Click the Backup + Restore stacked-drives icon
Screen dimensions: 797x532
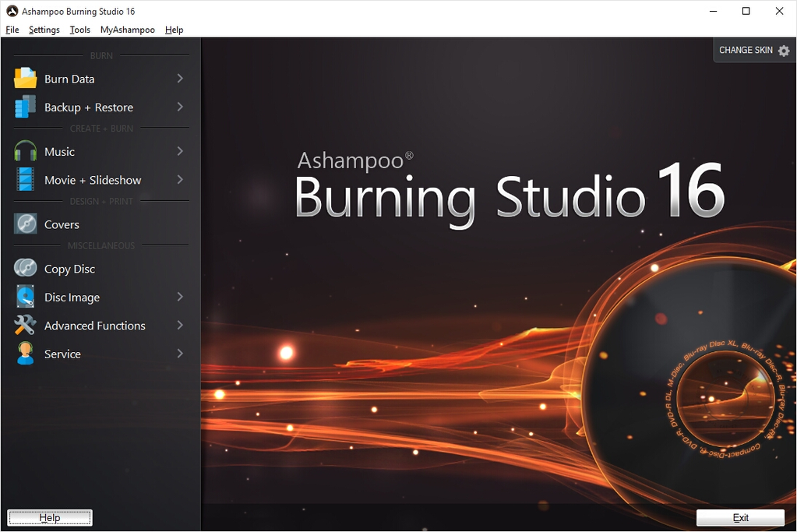click(26, 107)
